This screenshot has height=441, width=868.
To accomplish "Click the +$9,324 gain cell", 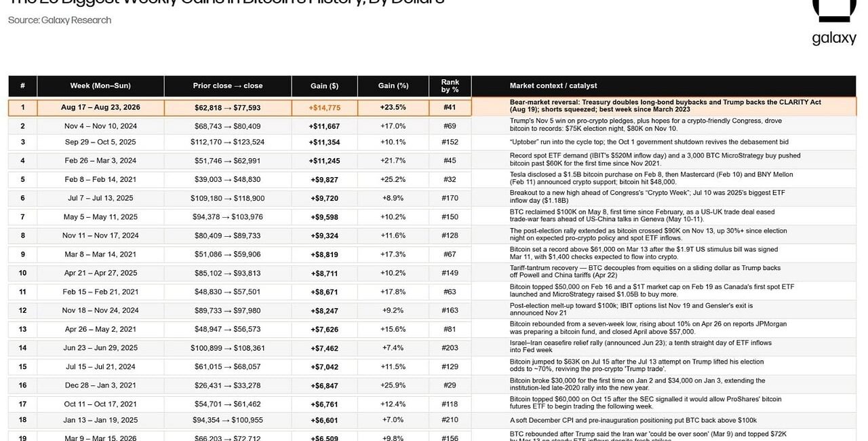I will point(324,235).
